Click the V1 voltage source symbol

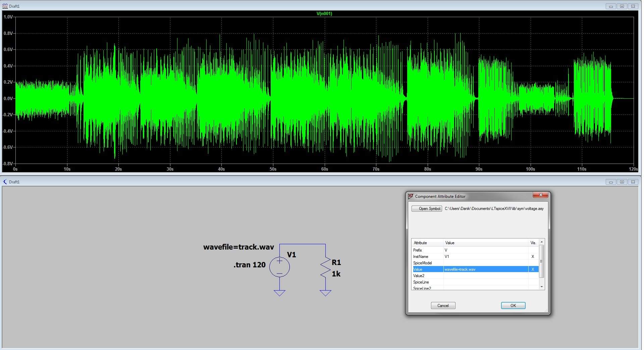[x=279, y=267]
